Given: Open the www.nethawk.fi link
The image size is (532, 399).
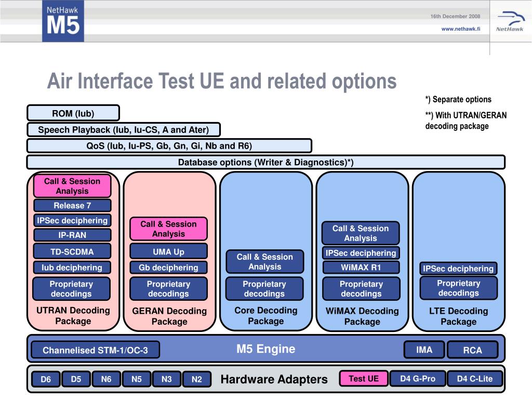Looking at the screenshot, I should (461, 29).
